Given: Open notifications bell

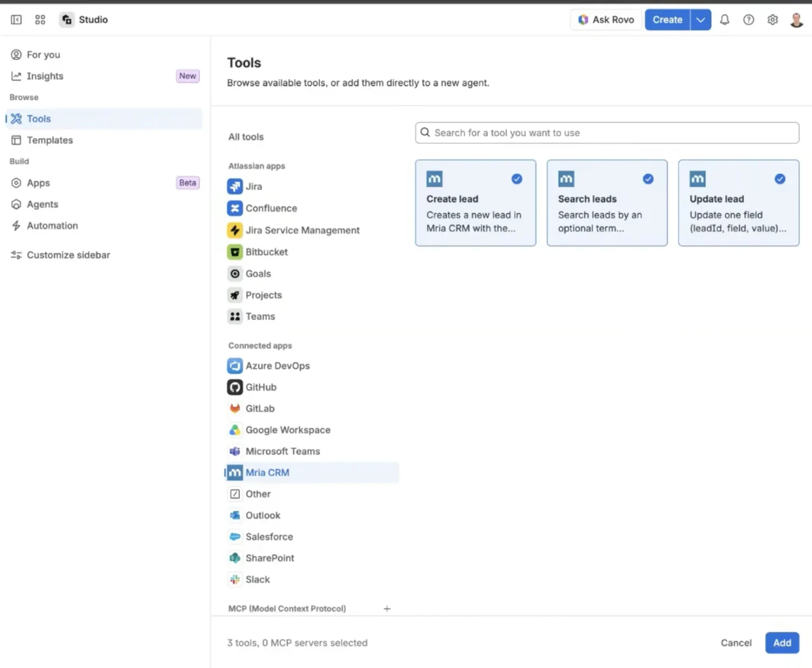Looking at the screenshot, I should pyautogui.click(x=725, y=20).
